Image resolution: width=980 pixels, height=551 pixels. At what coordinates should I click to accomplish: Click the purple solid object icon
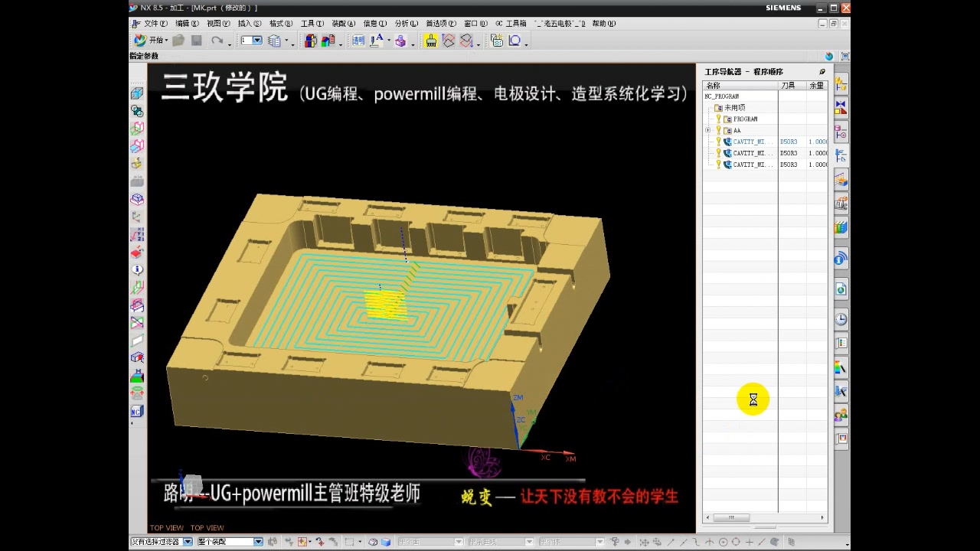400,41
